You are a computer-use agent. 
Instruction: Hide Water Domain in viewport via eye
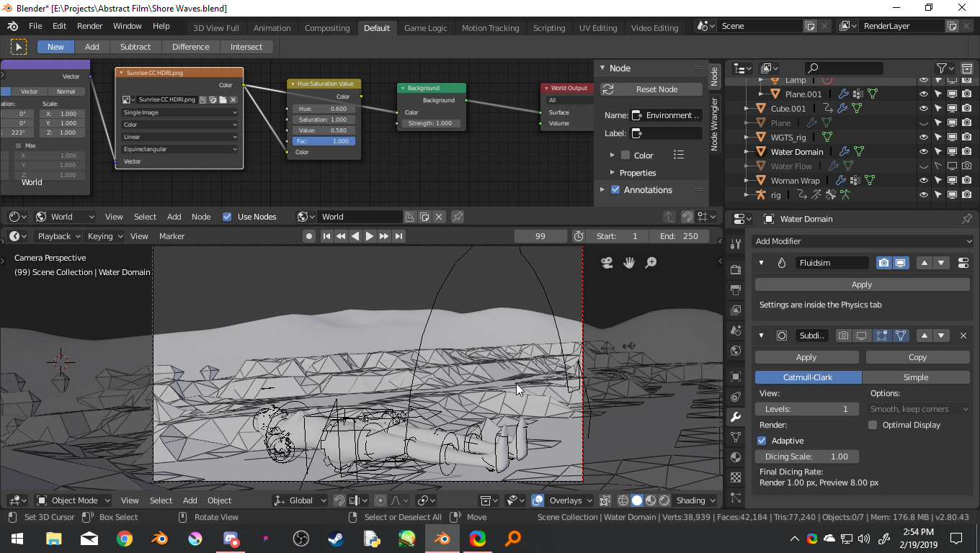923,152
